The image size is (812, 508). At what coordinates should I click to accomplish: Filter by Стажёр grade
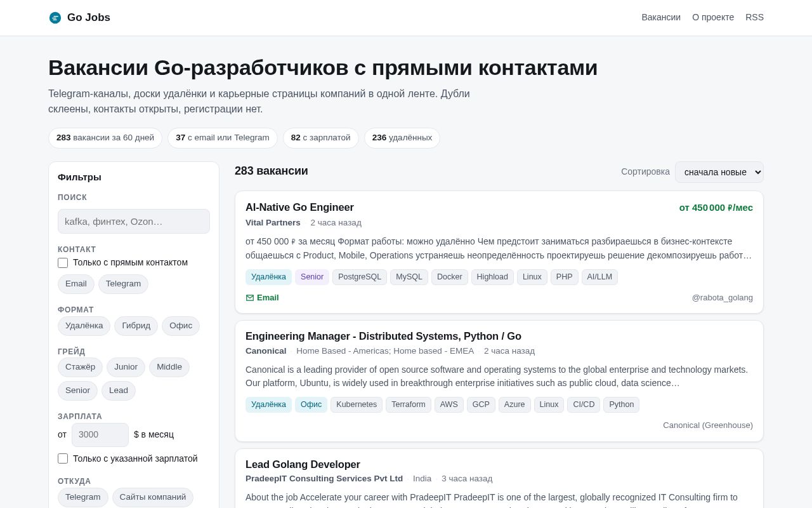coord(80,367)
